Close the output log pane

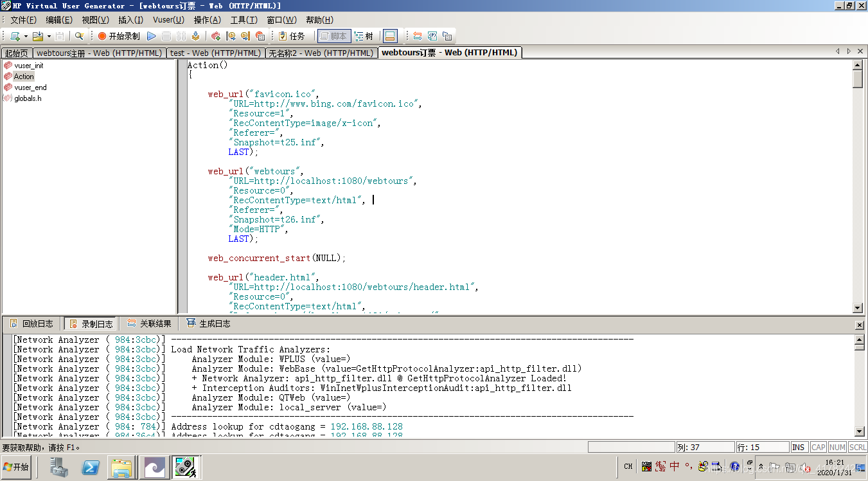click(x=860, y=325)
